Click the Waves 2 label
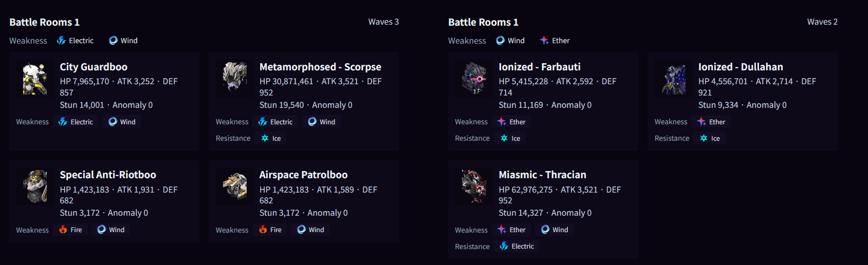The image size is (868, 265). 822,22
